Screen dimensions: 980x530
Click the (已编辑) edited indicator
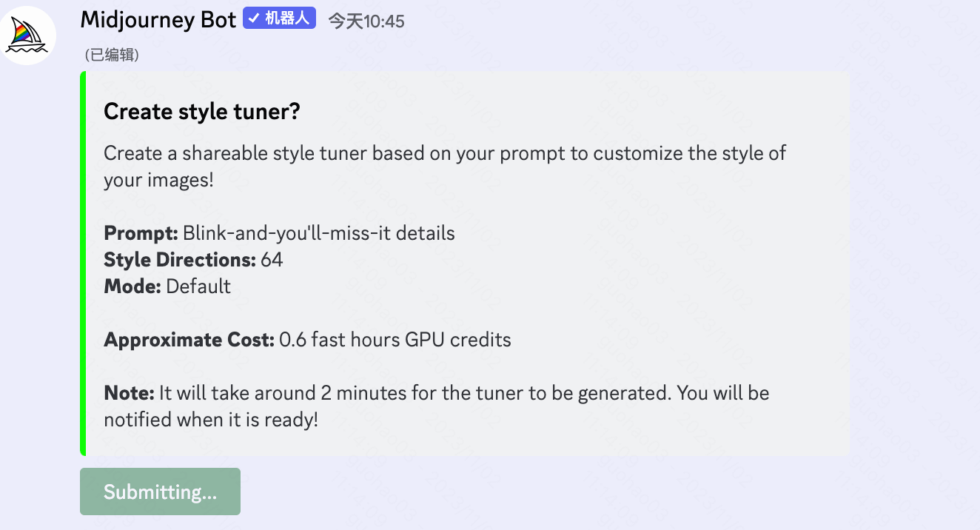[x=112, y=56]
